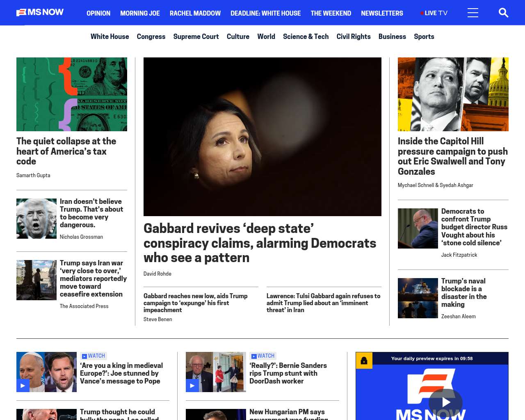The height and width of the screenshot is (420, 525).
Task: Go to the Newsletters section
Action: click(382, 13)
